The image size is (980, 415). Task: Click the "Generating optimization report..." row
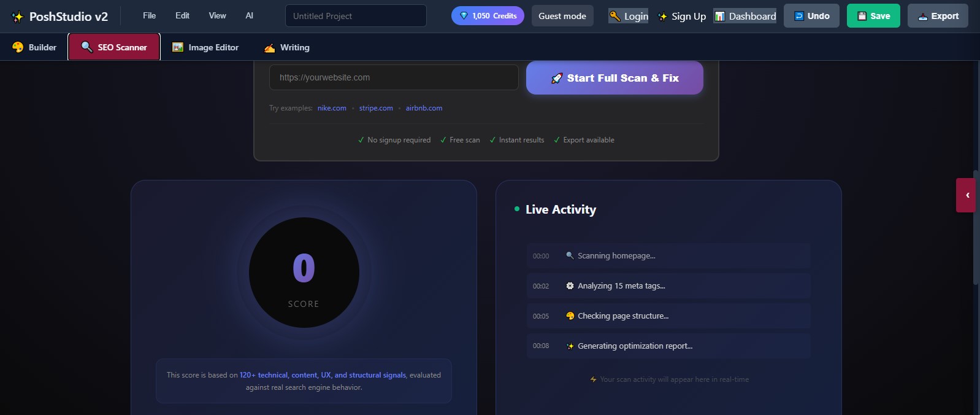coord(668,346)
